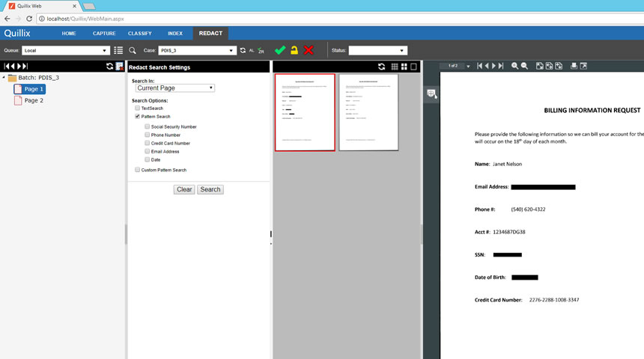The width and height of the screenshot is (644, 359).
Task: Click the red X reject icon
Action: tap(309, 50)
